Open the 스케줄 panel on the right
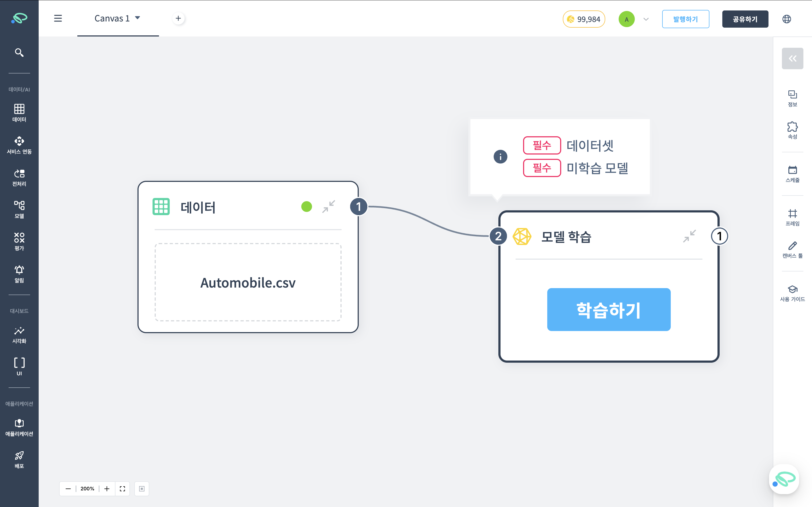 [x=793, y=174]
